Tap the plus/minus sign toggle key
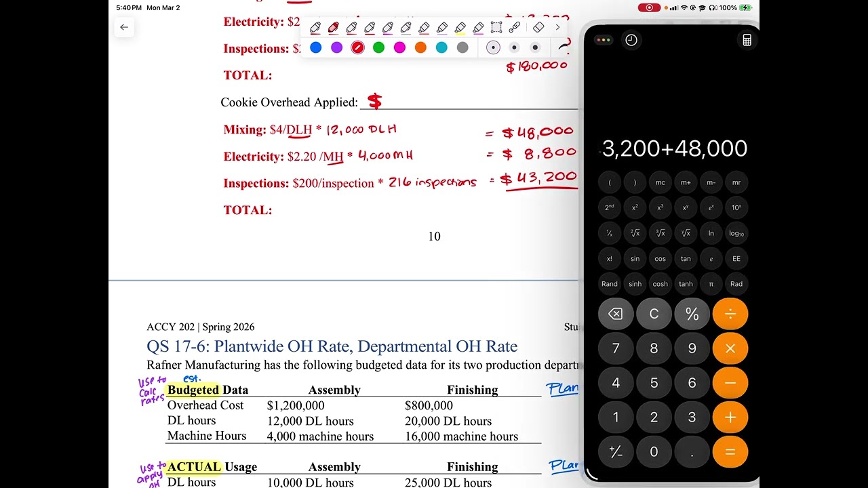 tap(616, 452)
